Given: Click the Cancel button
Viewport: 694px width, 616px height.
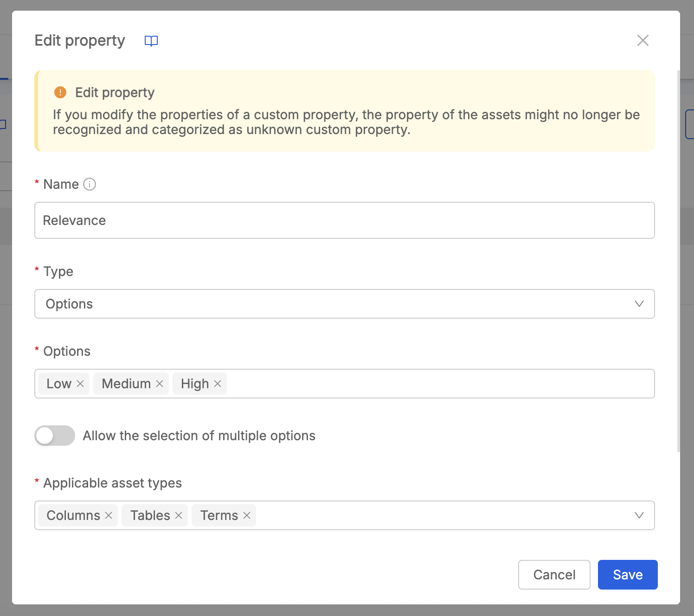Looking at the screenshot, I should click(x=554, y=575).
